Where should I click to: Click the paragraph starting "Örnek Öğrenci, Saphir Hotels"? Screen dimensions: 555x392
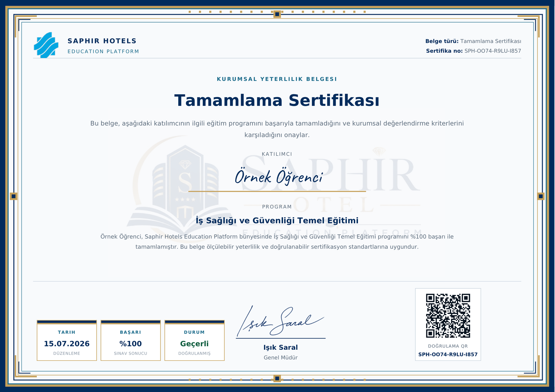pos(277,242)
